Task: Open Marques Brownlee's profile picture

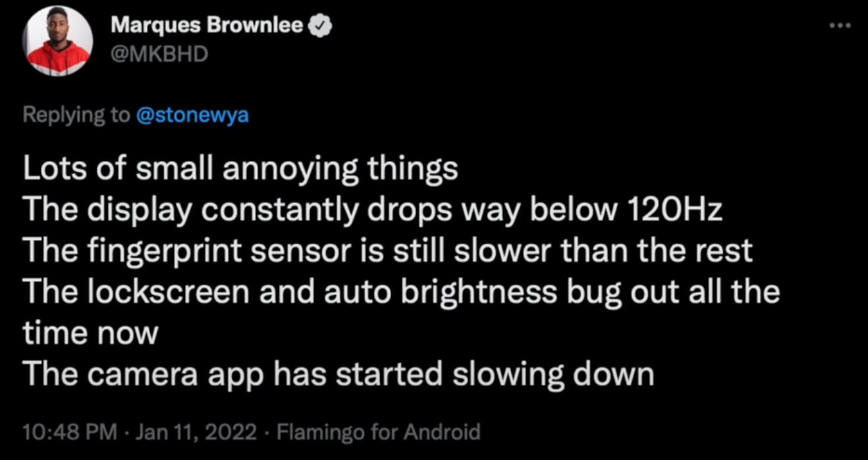Action: [x=57, y=42]
